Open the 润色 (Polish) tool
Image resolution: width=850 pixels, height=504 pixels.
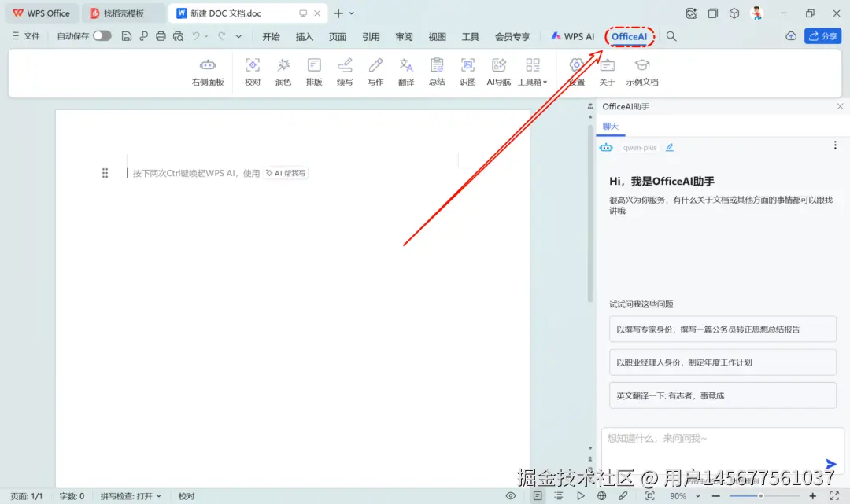[x=283, y=72]
